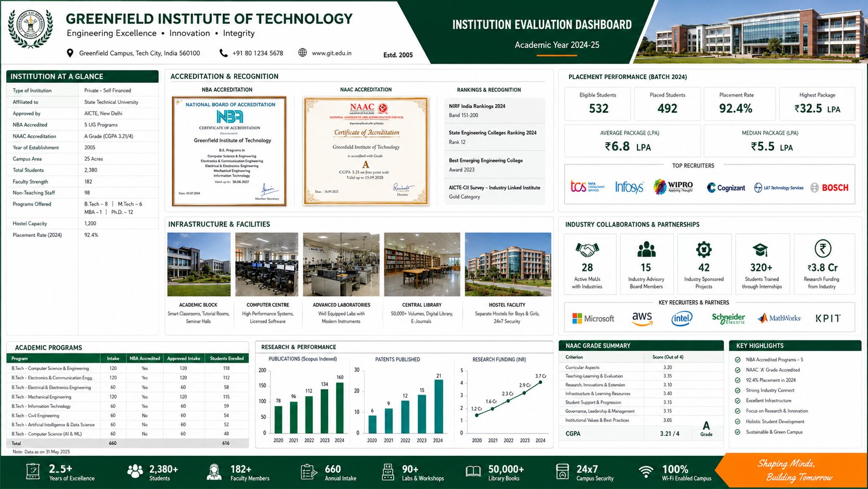The image size is (868, 489).
Task: Click the rupee Research Funding icon
Action: click(x=822, y=249)
